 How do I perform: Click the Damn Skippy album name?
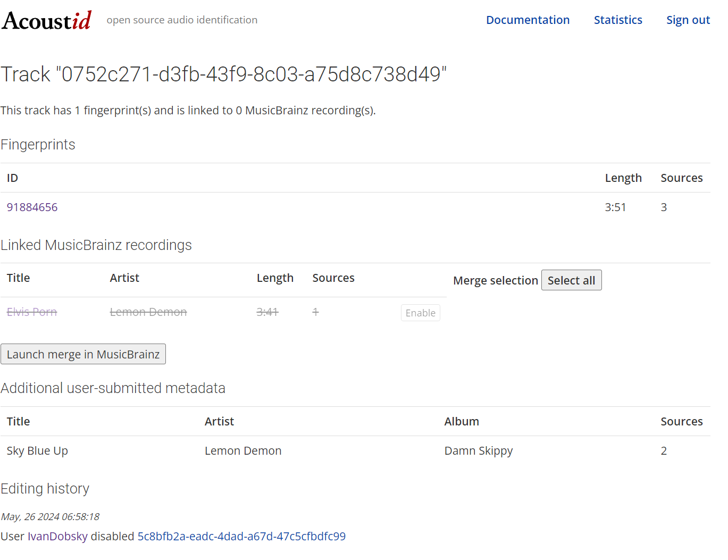(478, 450)
